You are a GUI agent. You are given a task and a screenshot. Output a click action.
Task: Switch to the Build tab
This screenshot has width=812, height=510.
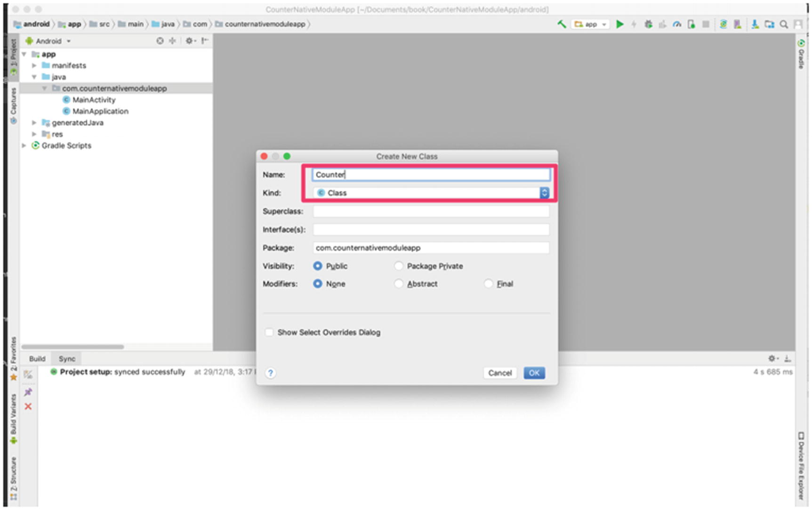[37, 359]
